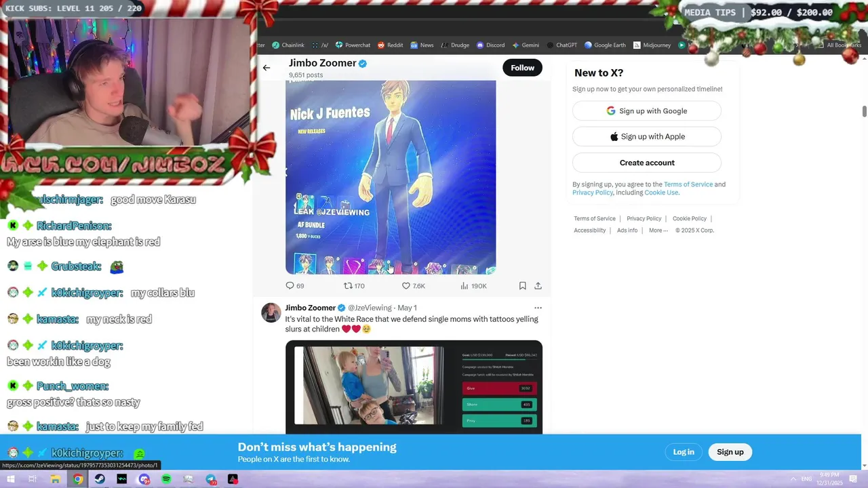
Task: Open the /x/ bookmark
Action: point(320,45)
